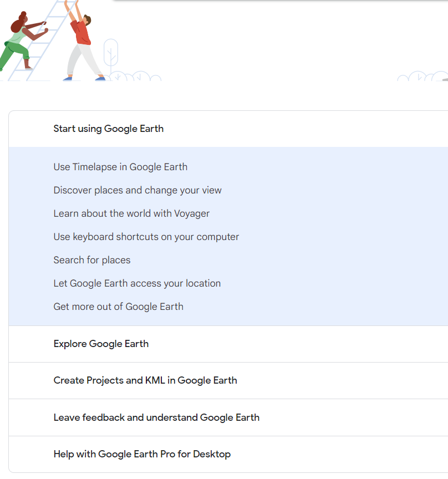Open Discover places and change your view
The height and width of the screenshot is (479, 448).
click(138, 190)
